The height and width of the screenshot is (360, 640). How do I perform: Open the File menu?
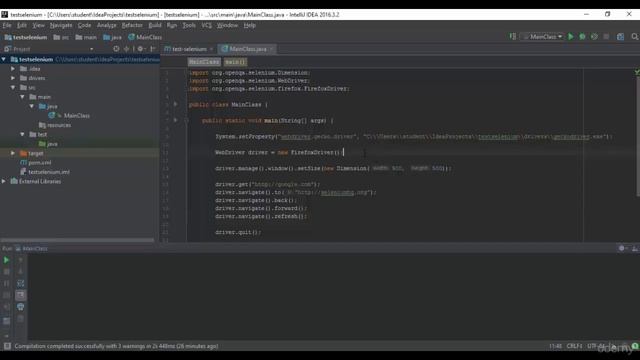pos(7,25)
